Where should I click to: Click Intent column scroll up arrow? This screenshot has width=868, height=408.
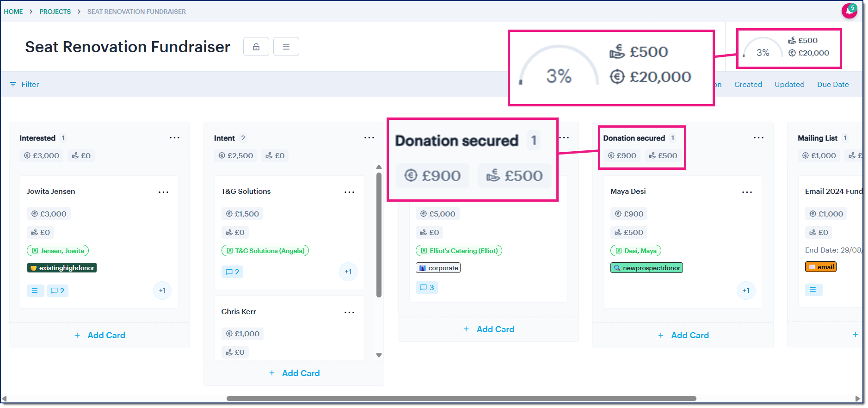[379, 167]
